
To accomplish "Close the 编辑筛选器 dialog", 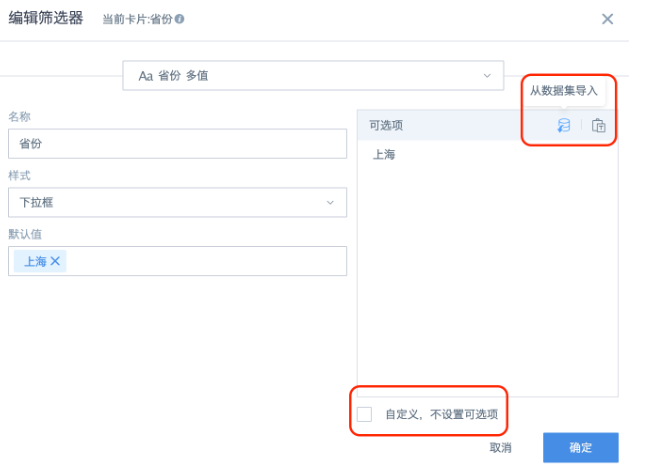I will (607, 19).
